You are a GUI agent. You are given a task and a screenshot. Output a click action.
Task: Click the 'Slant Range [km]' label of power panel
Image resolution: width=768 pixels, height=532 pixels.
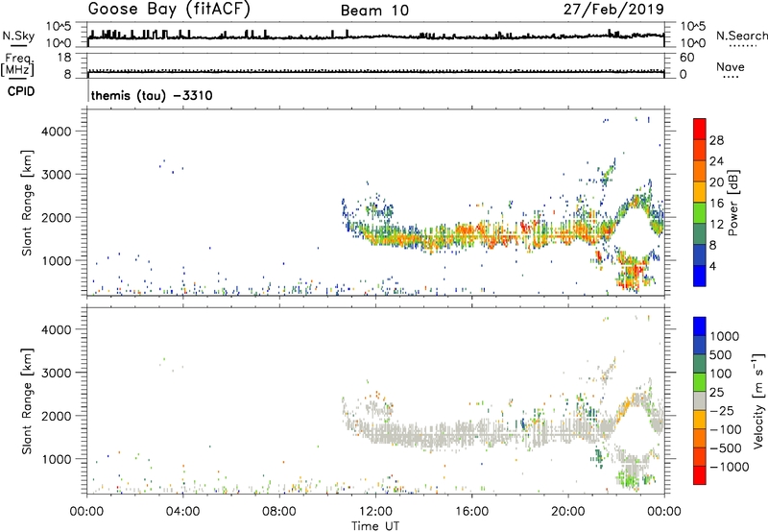pos(27,203)
